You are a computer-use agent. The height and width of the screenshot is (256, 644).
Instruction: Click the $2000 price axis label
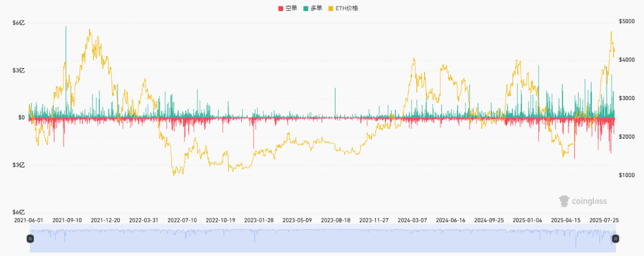click(627, 137)
